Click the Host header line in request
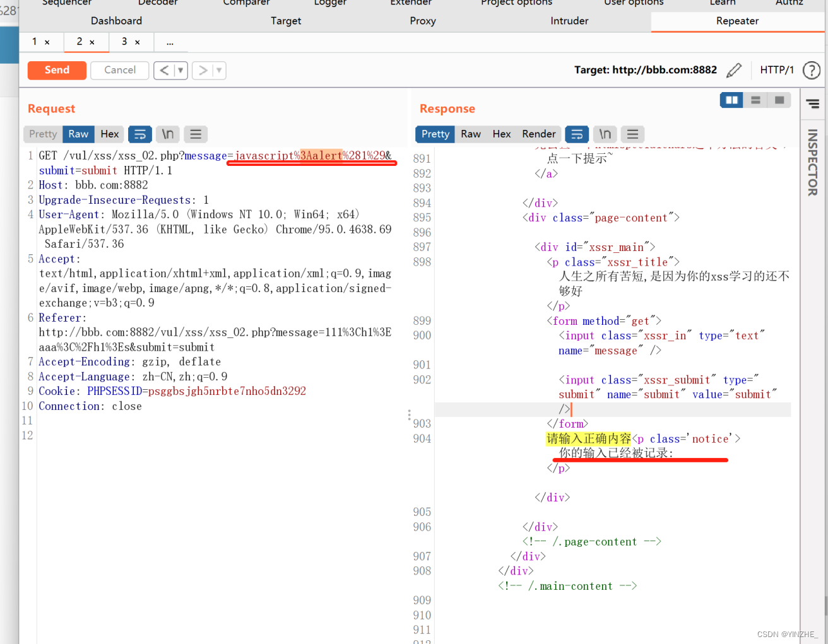 tap(93, 185)
